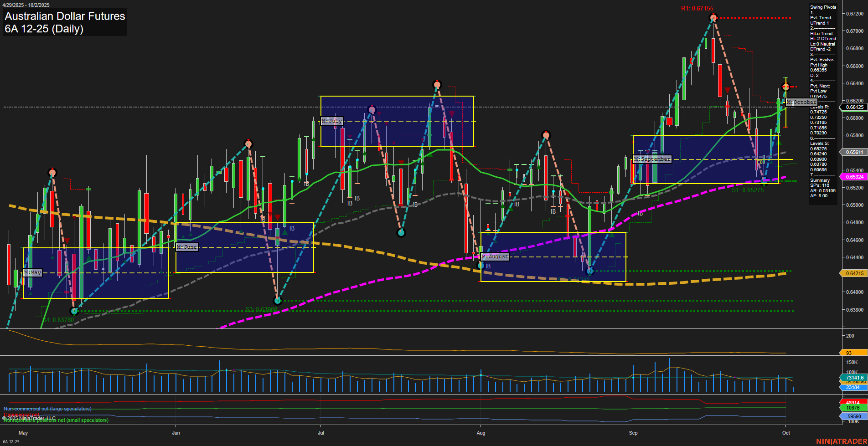Click the red R1 pivot circle marker
This screenshot has width=868, height=446.
[713, 18]
